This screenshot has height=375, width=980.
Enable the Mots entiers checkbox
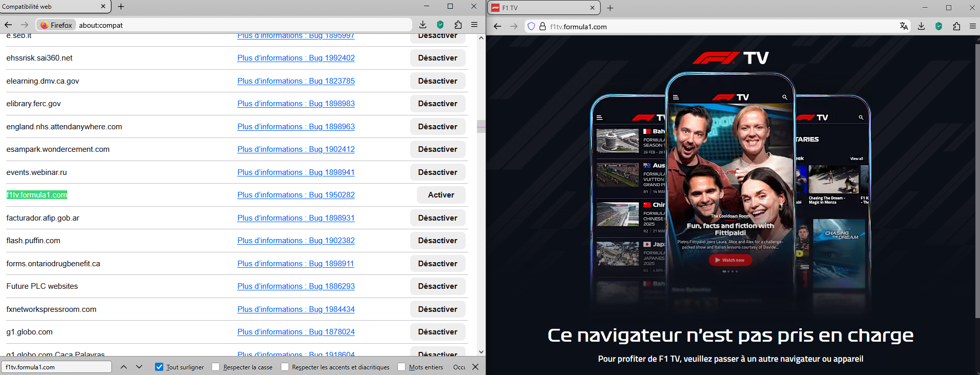(401, 367)
